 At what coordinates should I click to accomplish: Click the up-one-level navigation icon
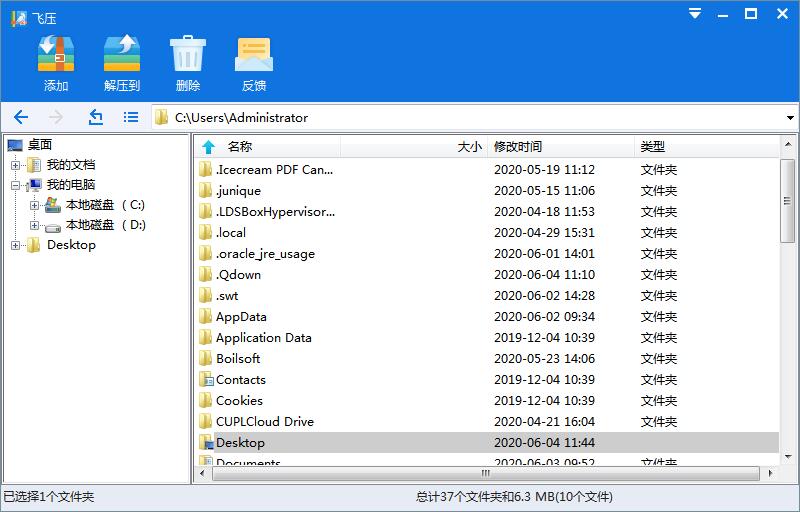96,117
